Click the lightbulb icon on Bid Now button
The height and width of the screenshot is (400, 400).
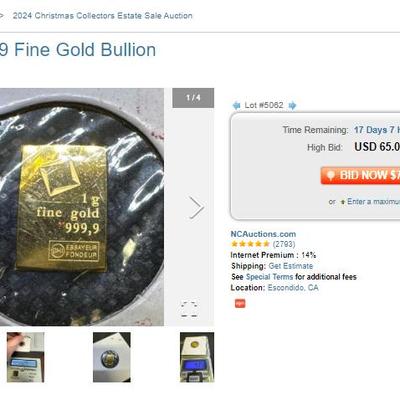(330, 175)
